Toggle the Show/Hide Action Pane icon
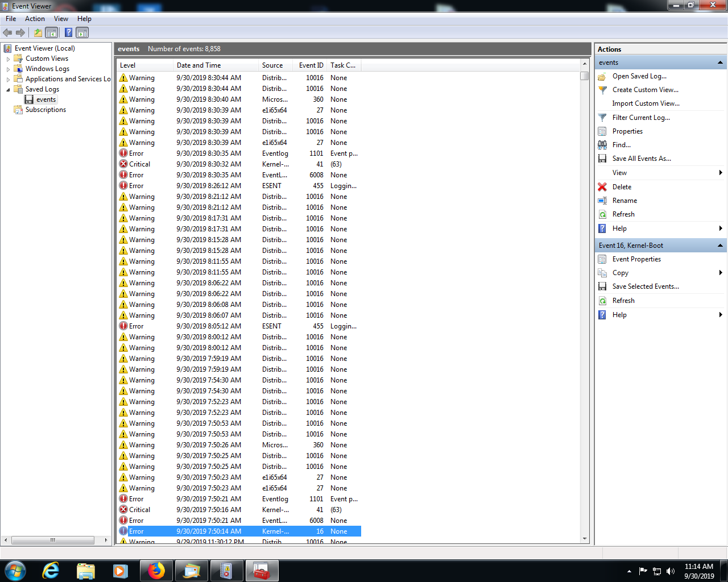 pyautogui.click(x=82, y=32)
